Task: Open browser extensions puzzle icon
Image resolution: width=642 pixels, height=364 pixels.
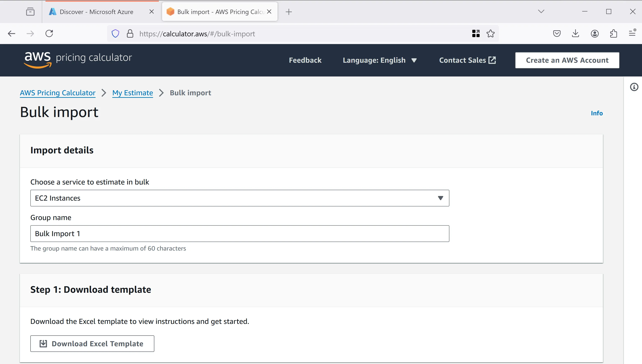Action: 613,33
